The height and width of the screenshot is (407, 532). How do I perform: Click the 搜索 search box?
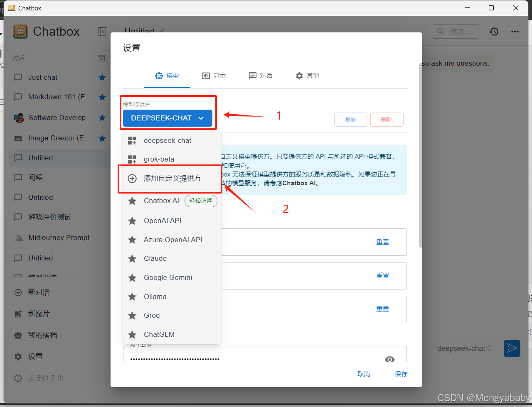(455, 31)
